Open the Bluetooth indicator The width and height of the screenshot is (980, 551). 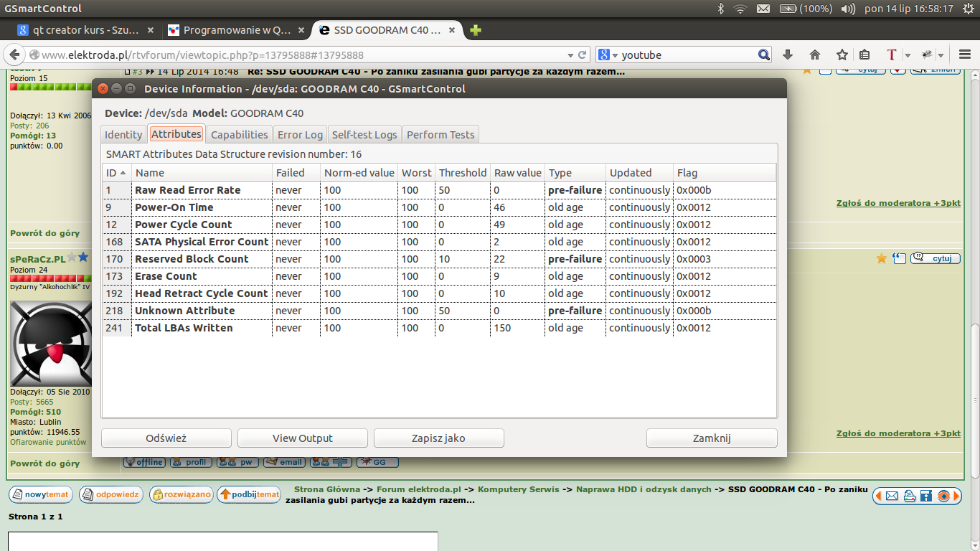click(x=721, y=9)
